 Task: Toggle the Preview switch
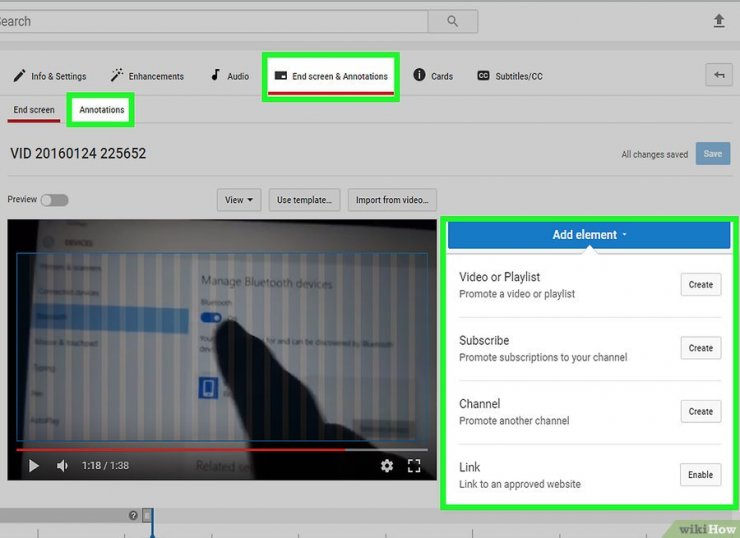(54, 200)
